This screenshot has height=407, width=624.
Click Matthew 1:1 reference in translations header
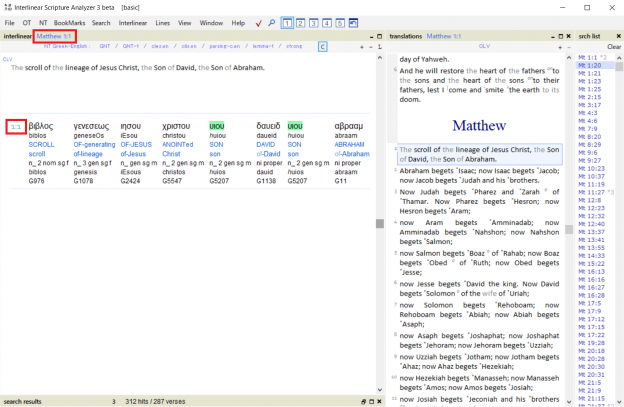coord(444,36)
